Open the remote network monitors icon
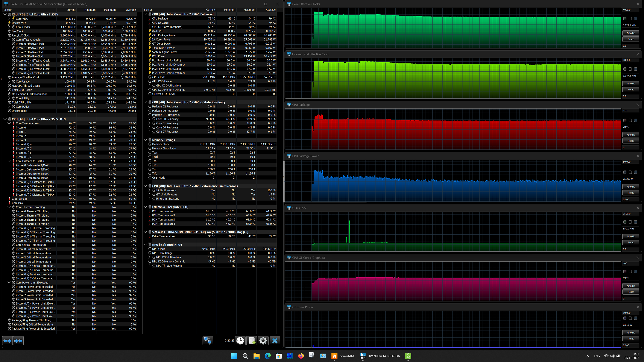This screenshot has height=362, width=644. (208, 341)
